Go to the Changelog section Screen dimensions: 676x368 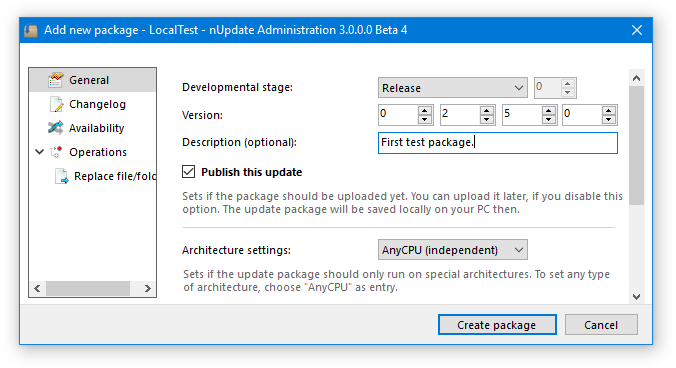97,104
